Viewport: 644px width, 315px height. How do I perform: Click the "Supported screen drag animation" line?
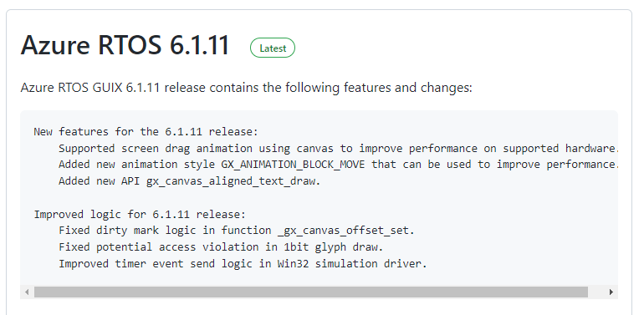point(339,148)
